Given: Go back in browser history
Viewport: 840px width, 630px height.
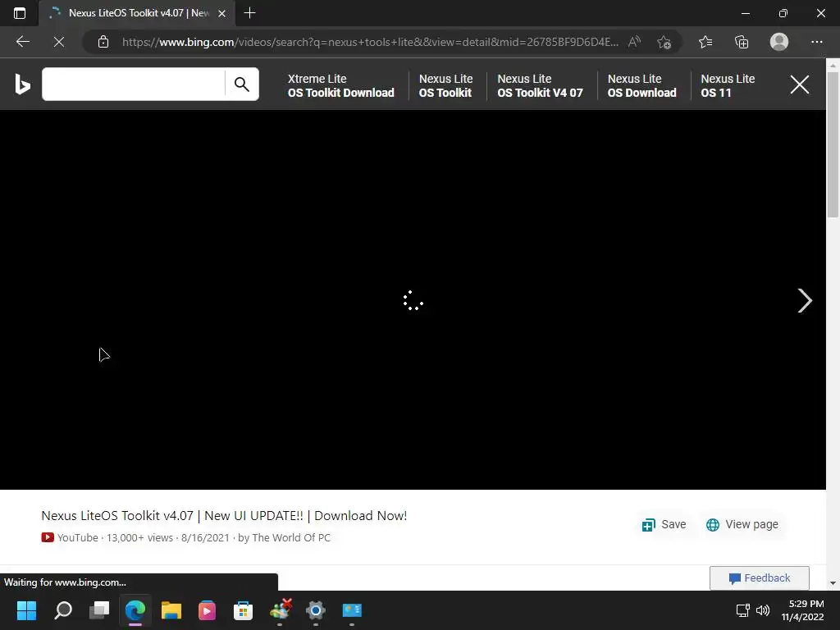Looking at the screenshot, I should click(22, 42).
